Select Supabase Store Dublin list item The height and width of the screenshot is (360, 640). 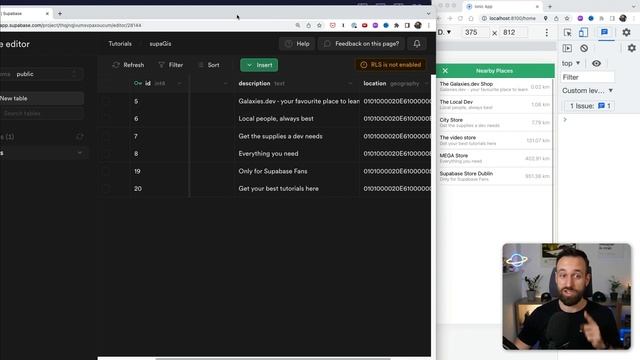494,176
